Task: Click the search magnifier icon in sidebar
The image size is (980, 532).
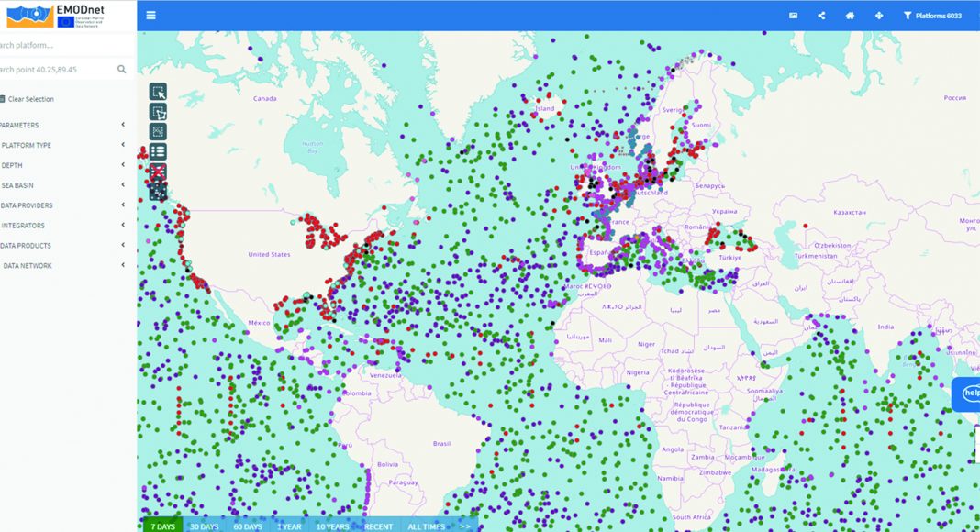Action: click(122, 70)
